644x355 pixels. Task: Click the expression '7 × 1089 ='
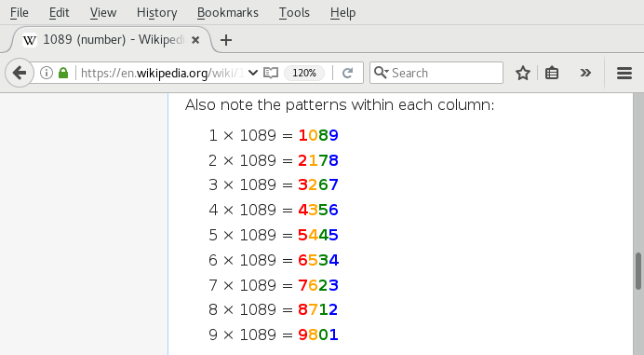click(x=250, y=285)
